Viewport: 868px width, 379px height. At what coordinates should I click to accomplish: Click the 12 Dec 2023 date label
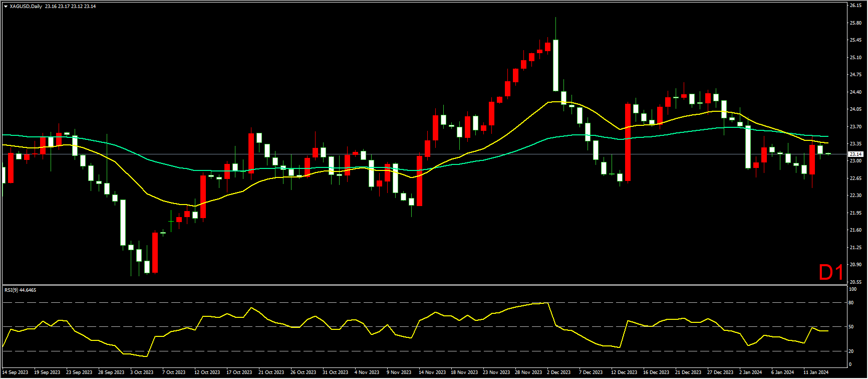(x=624, y=372)
